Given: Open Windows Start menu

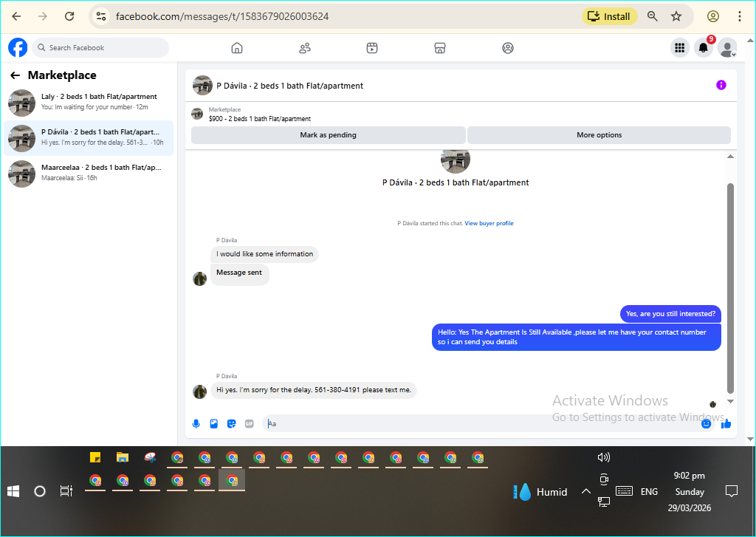Looking at the screenshot, I should click(x=13, y=491).
